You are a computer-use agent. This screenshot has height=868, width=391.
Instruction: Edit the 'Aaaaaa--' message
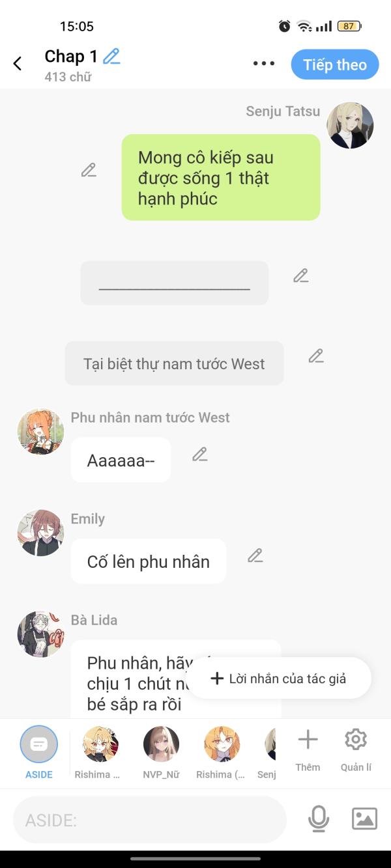point(199,455)
